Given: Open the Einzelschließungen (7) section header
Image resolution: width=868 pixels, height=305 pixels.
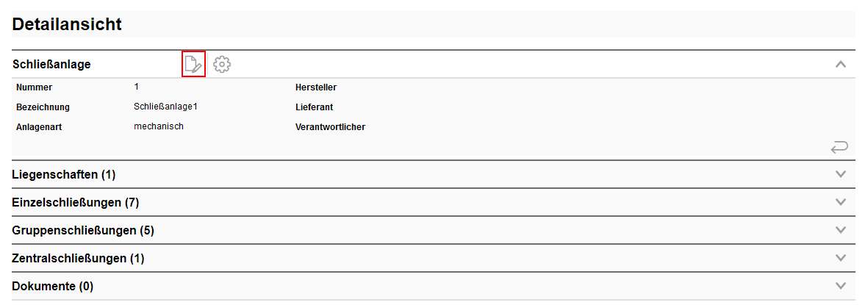Looking at the screenshot, I should click(76, 202).
